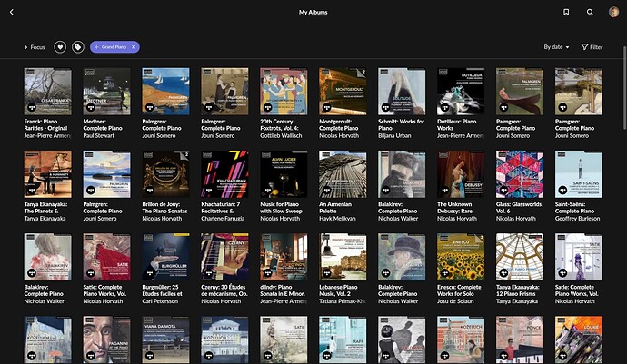The height and width of the screenshot is (364, 627).
Task: Open Raff album cover in bottom row
Action: [343, 339]
